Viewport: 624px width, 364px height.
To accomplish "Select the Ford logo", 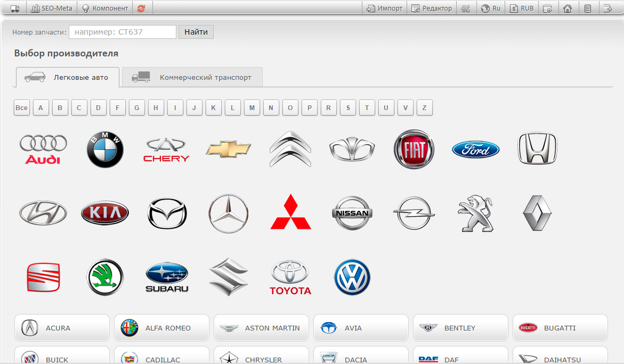I will (475, 150).
